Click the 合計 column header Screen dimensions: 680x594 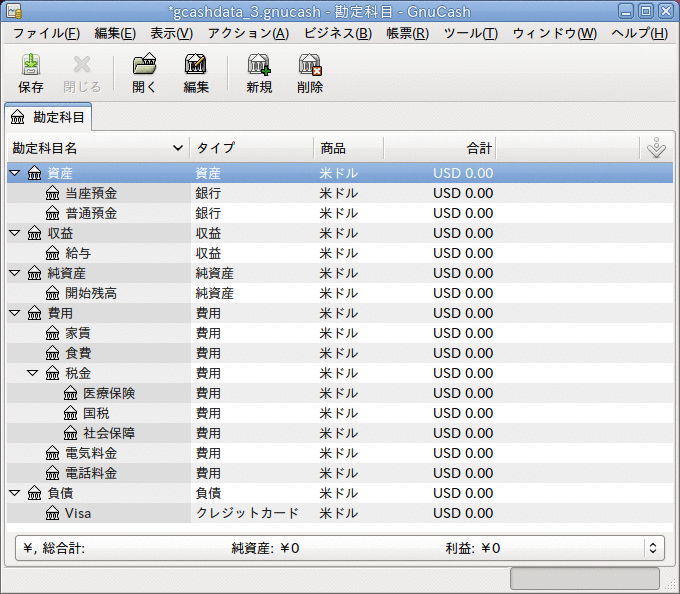click(440, 148)
